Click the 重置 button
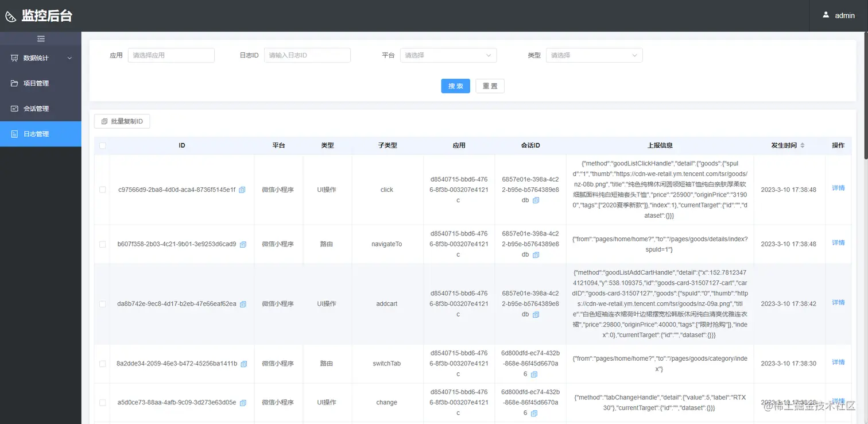 coord(490,86)
